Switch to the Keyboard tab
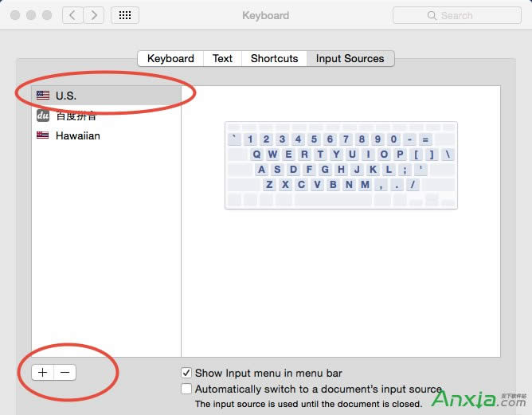 pos(170,58)
